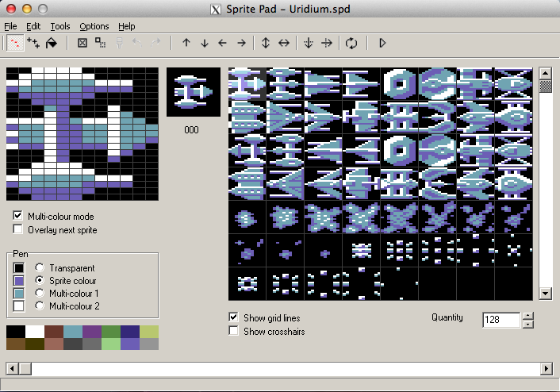The height and width of the screenshot is (392, 560).
Task: Select the highlighted first sprite in the sheet
Action: 247,84
